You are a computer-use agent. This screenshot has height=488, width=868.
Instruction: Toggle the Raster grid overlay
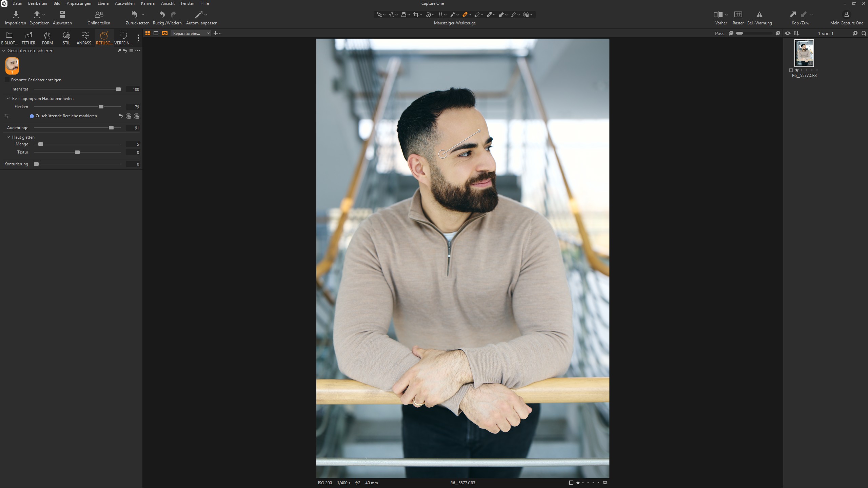[738, 15]
